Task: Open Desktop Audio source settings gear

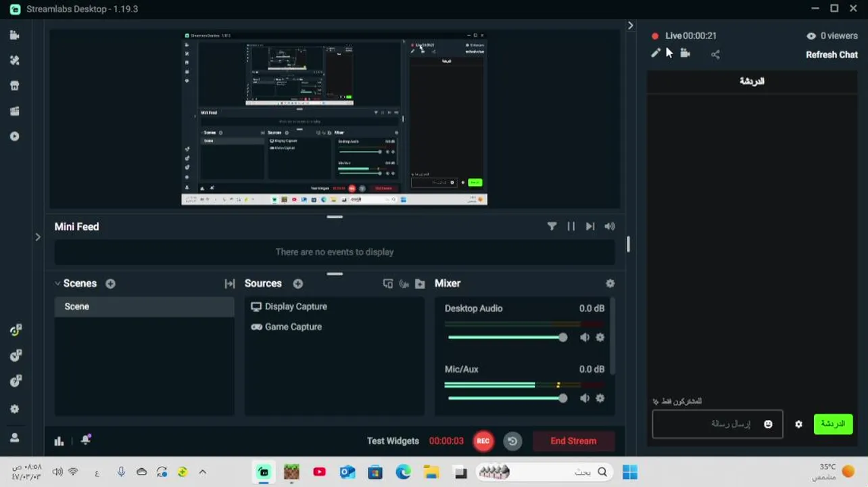Action: coord(600,338)
